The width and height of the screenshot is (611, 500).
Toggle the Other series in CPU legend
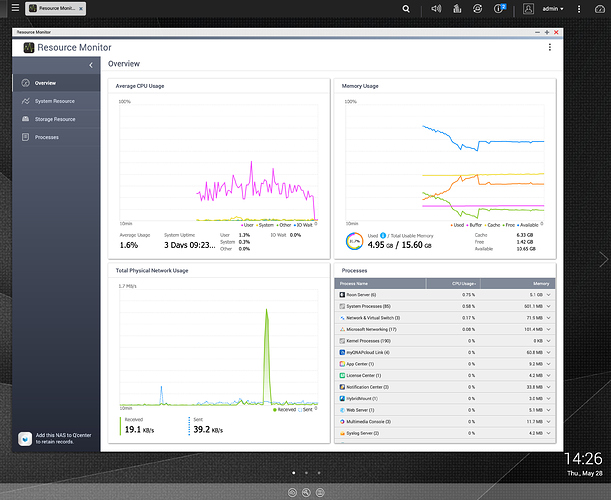coord(284,225)
